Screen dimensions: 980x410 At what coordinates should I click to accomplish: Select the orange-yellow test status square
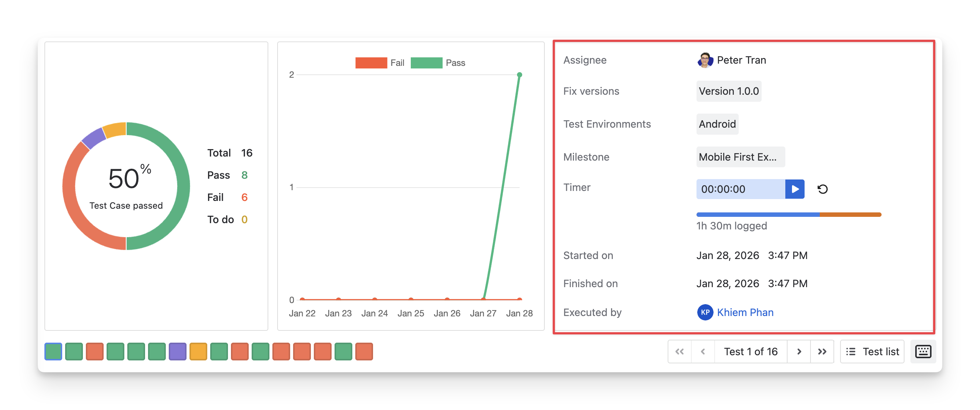pos(198,352)
